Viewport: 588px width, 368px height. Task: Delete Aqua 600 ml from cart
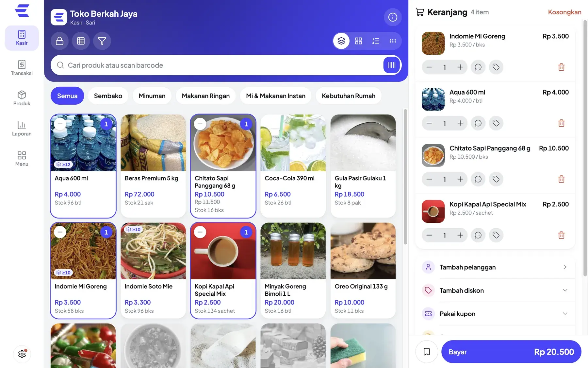[x=561, y=123]
